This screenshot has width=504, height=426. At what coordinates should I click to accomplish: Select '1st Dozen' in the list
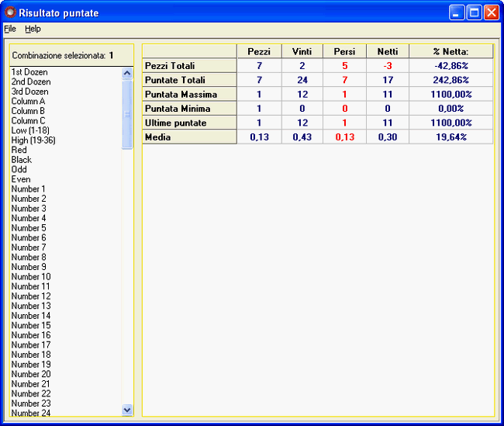click(x=29, y=72)
